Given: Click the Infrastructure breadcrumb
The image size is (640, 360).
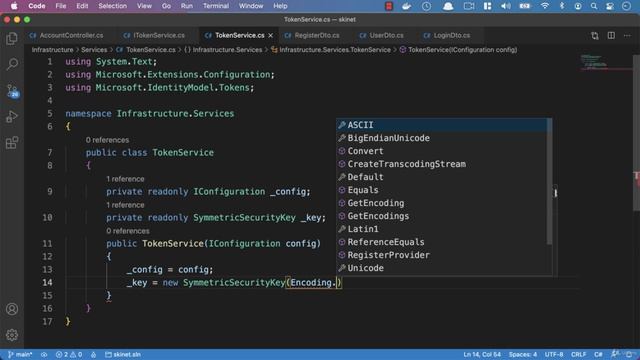Looking at the screenshot, I should click(x=52, y=50).
